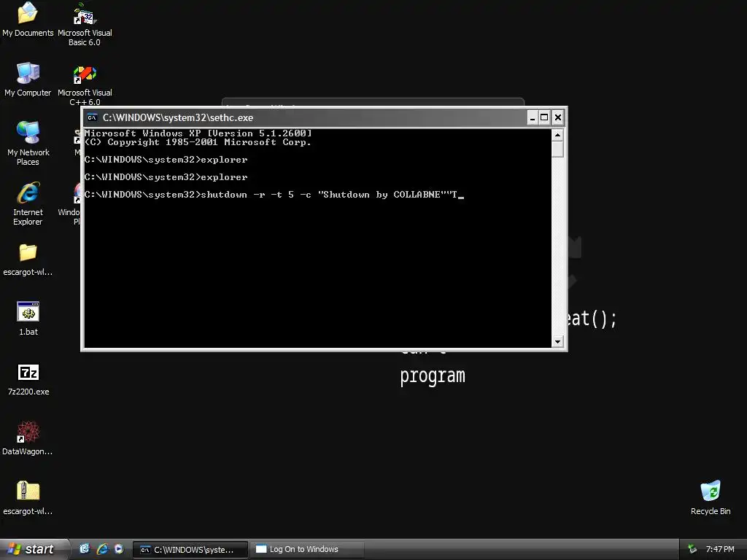This screenshot has width=747, height=560.
Task: Click the 7:47 PM taskbar clock
Action: coord(720,549)
